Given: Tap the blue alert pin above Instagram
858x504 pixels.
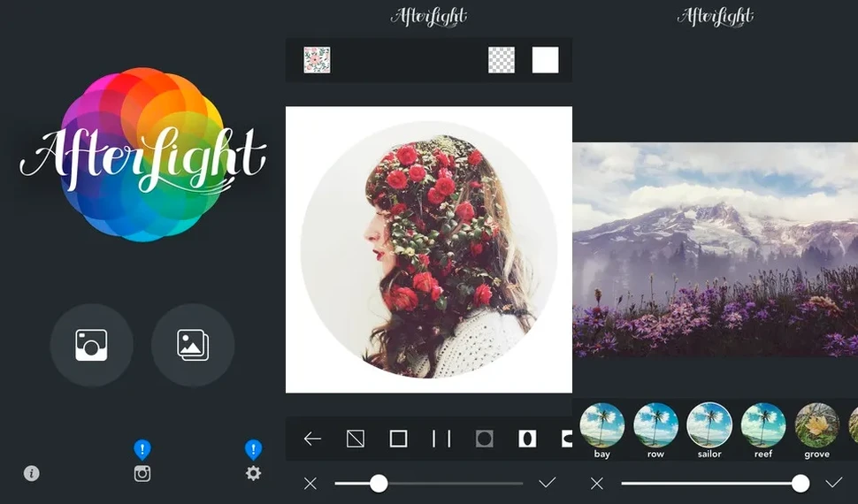Looking at the screenshot, I should pos(142,450).
